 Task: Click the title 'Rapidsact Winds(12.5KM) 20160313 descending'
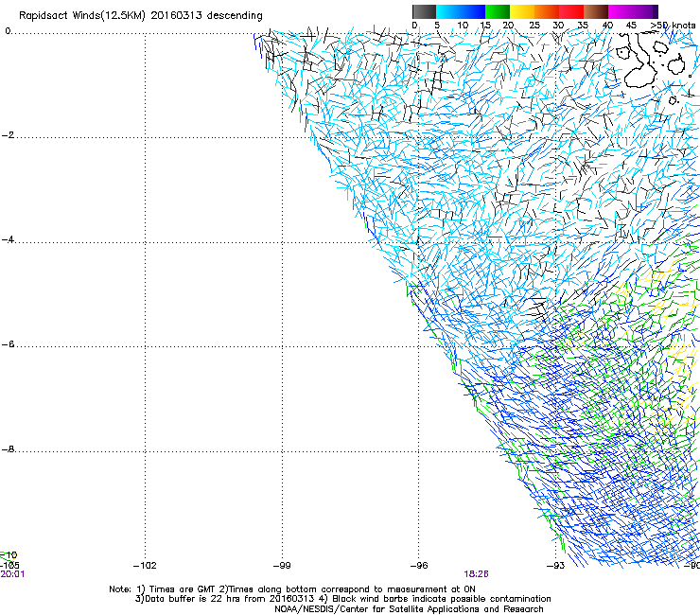coord(141,16)
